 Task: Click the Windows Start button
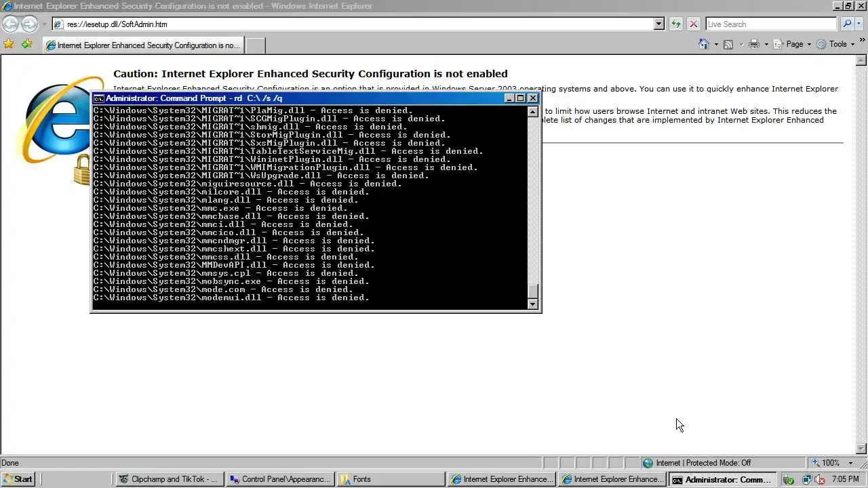tap(18, 479)
